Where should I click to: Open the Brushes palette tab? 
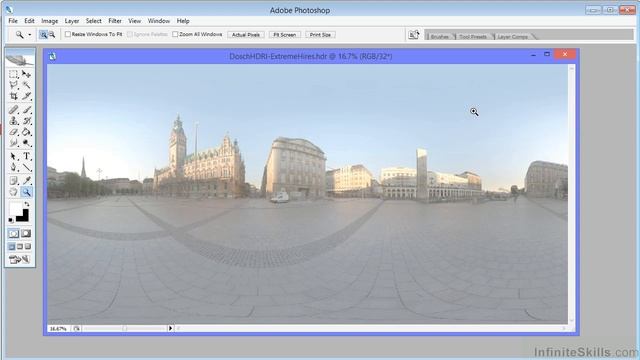[x=440, y=36]
